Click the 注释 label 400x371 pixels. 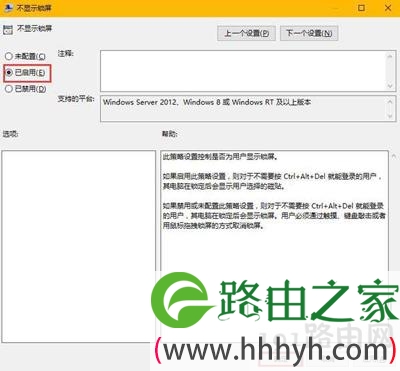pyautogui.click(x=66, y=53)
